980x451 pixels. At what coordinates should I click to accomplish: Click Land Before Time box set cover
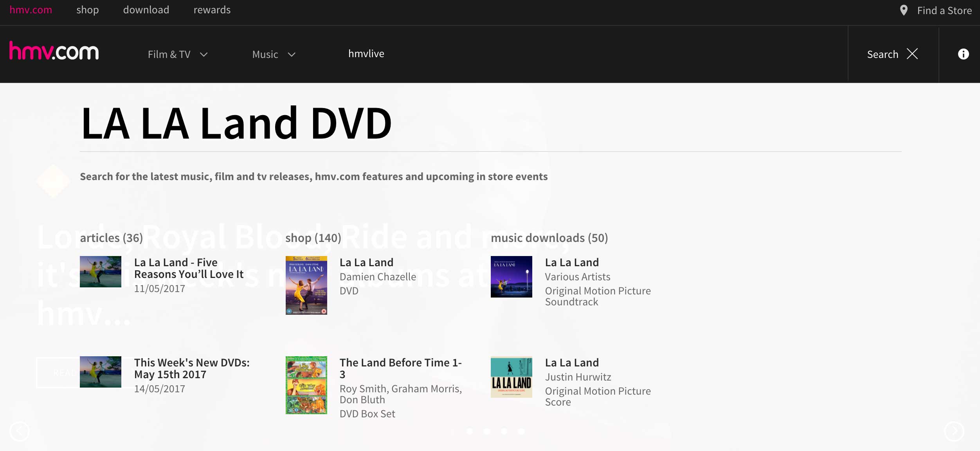[x=306, y=385]
